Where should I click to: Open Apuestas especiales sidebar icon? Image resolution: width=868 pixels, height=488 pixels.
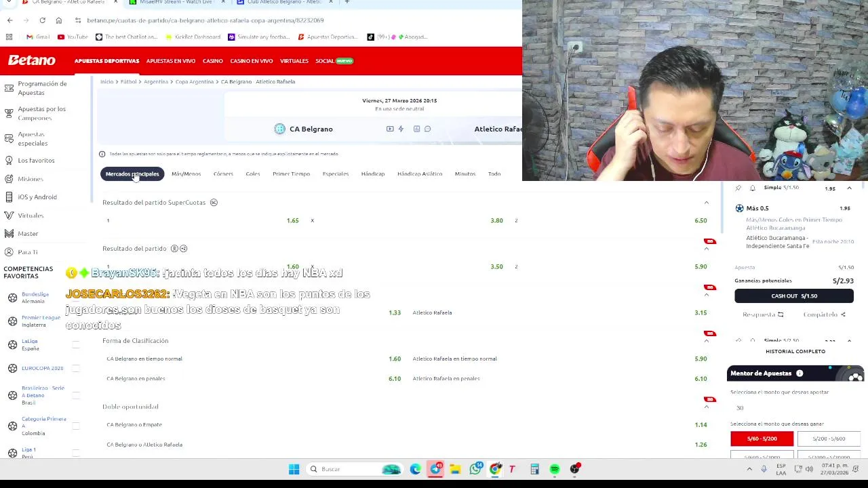[9, 138]
